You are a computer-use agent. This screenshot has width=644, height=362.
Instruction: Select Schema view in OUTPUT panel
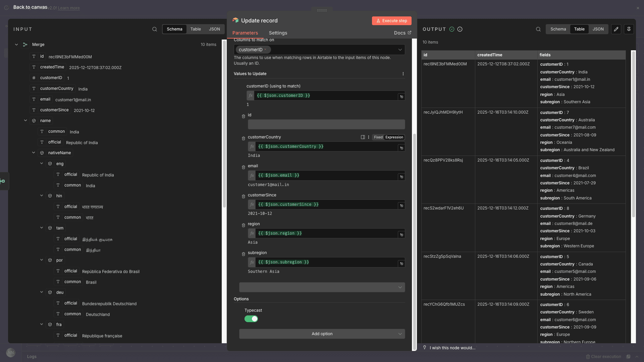click(558, 29)
